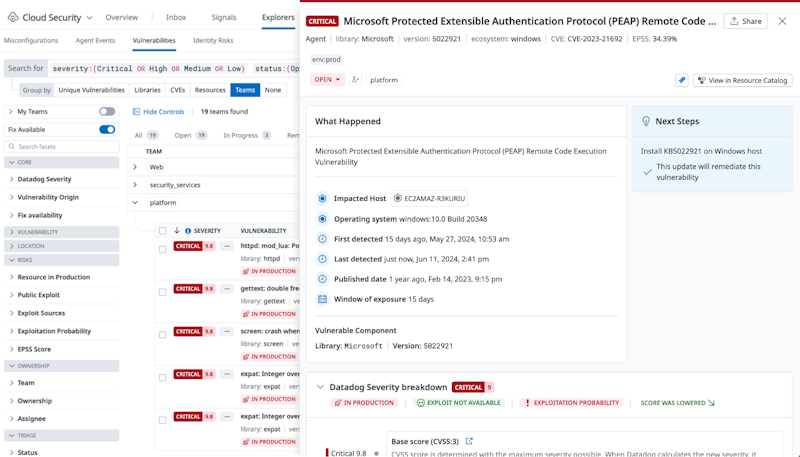Click the Cloud Security logo icon

click(x=13, y=17)
